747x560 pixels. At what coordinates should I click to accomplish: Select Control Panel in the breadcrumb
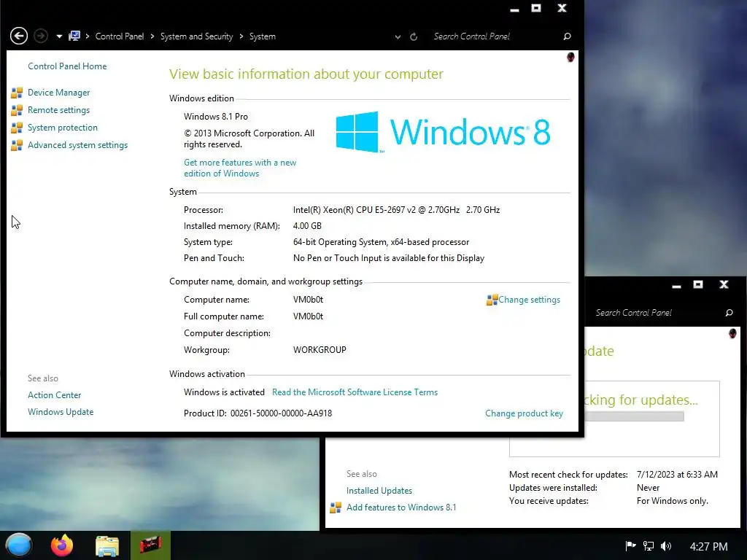[120, 36]
